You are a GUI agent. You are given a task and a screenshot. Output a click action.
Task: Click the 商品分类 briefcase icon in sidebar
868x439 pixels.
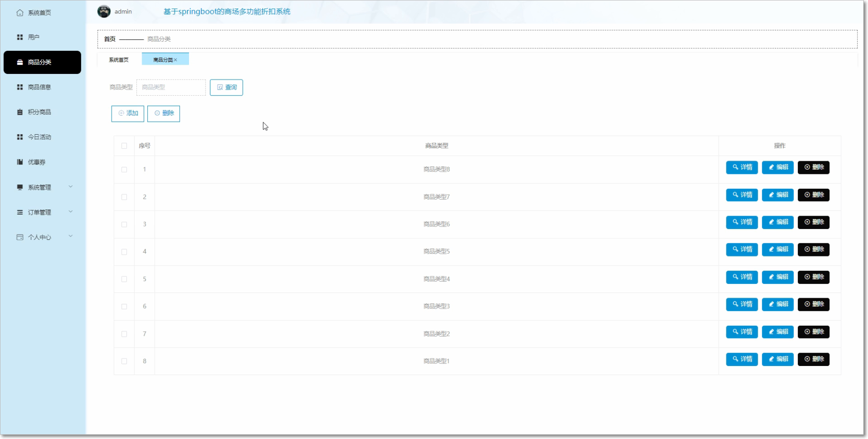(x=20, y=62)
